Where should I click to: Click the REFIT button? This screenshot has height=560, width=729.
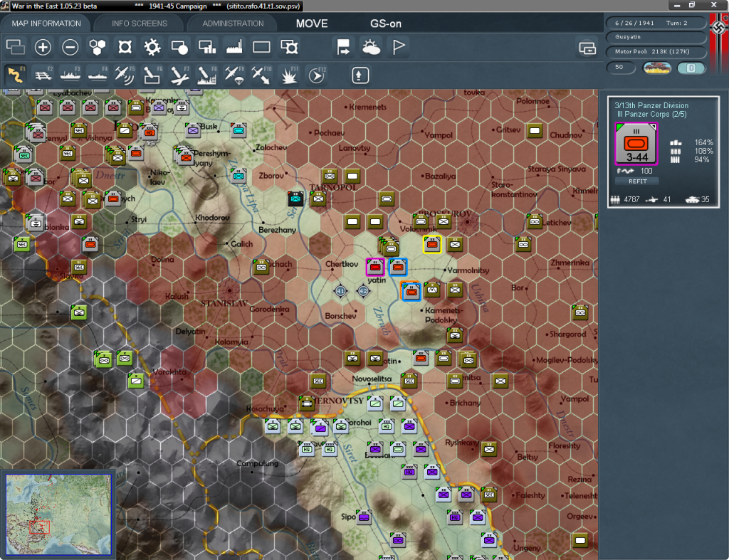tap(637, 181)
